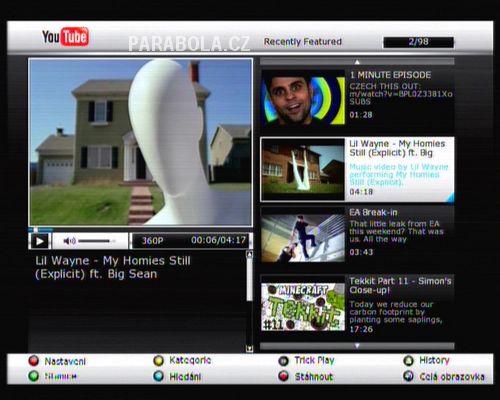Image resolution: width=500 pixels, height=400 pixels.
Task: Click the 'Recently Featured' category label
Action: click(x=303, y=42)
